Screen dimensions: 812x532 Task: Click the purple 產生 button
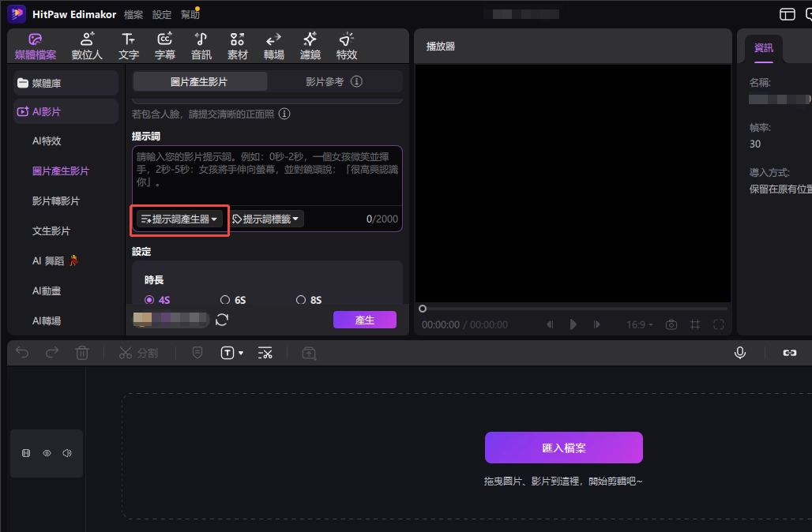364,320
